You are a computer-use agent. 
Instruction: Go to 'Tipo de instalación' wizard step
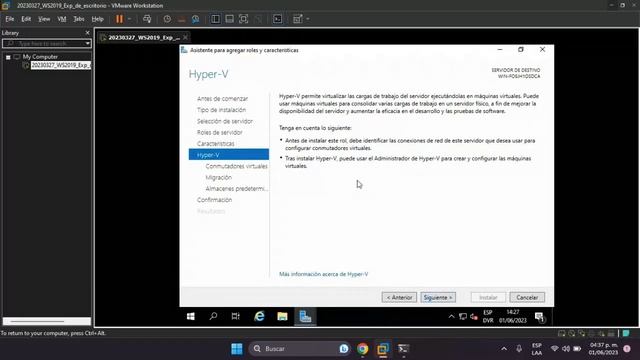tap(221, 110)
